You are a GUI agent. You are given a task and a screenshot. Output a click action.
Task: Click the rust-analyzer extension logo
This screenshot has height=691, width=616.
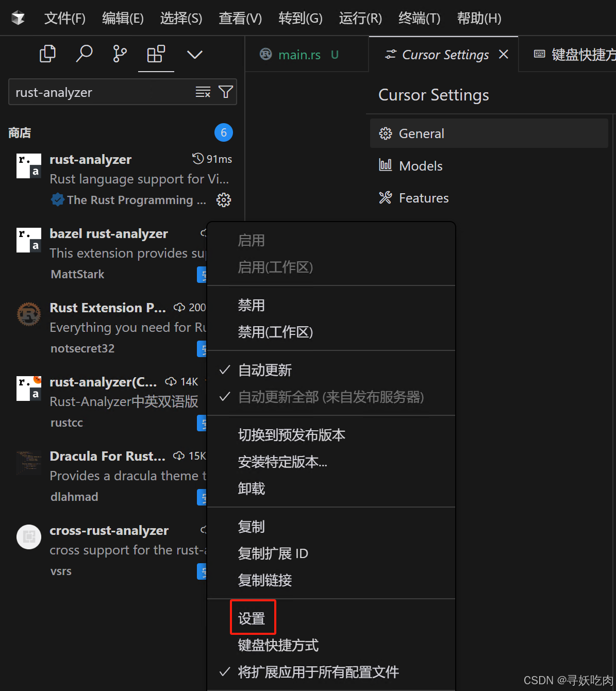(x=29, y=166)
